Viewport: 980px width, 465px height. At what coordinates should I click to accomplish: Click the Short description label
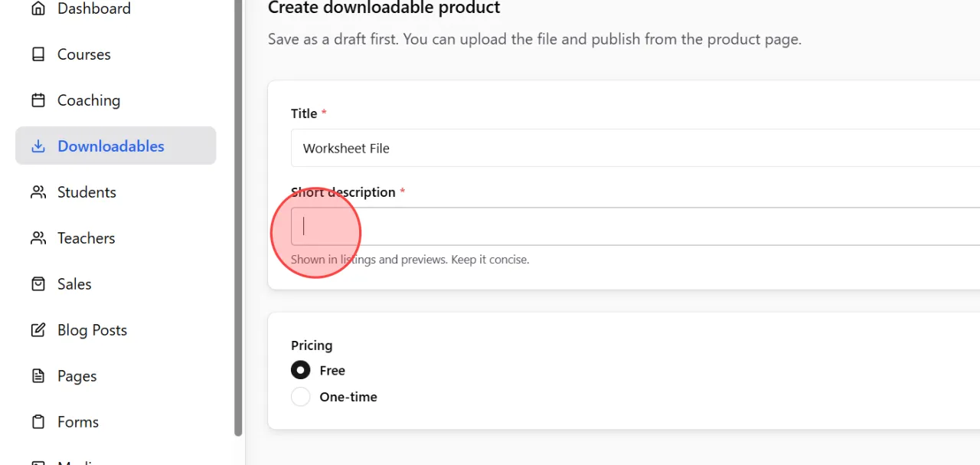click(348, 192)
